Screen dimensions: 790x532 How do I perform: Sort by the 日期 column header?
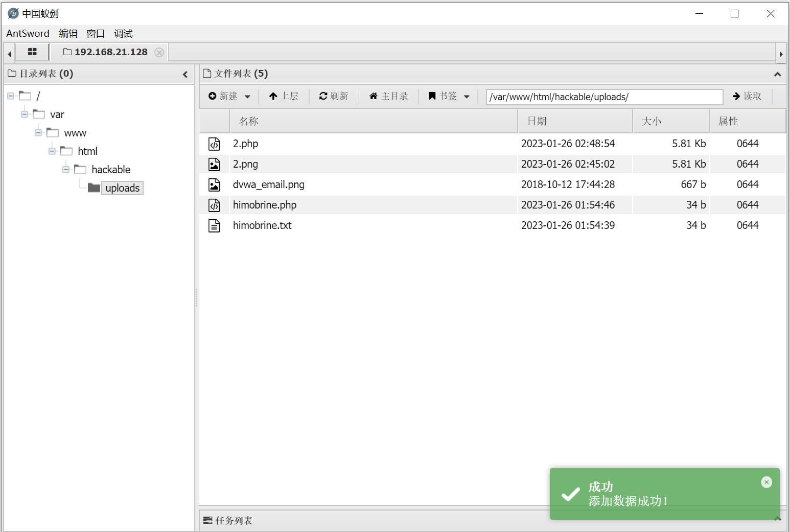575,121
